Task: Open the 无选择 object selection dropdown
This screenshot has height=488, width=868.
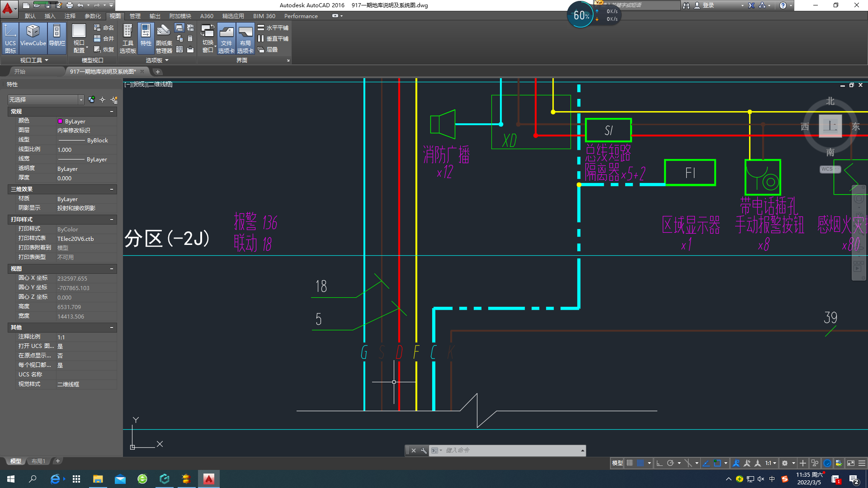Action: point(46,99)
